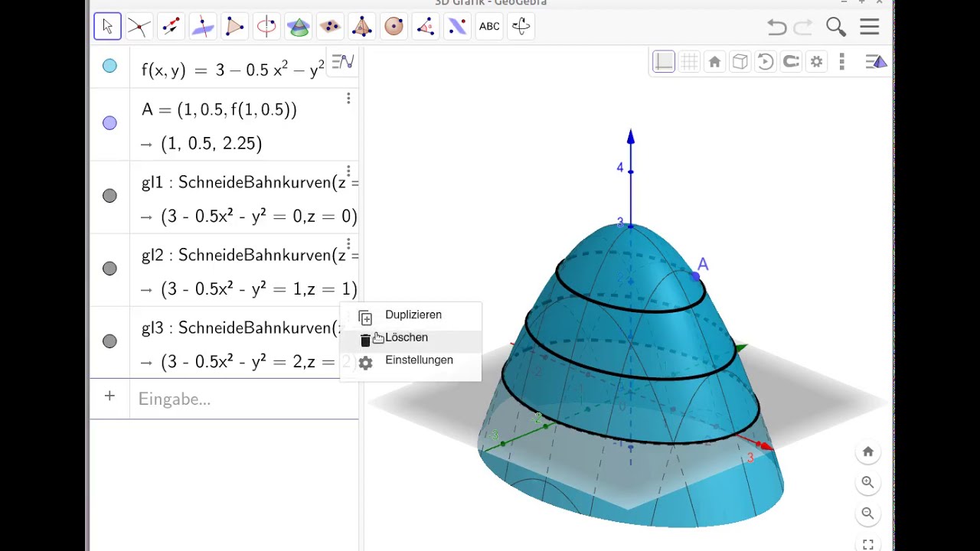Viewport: 980px width, 551px height.
Task: Zoom out the 3D view
Action: click(x=868, y=514)
